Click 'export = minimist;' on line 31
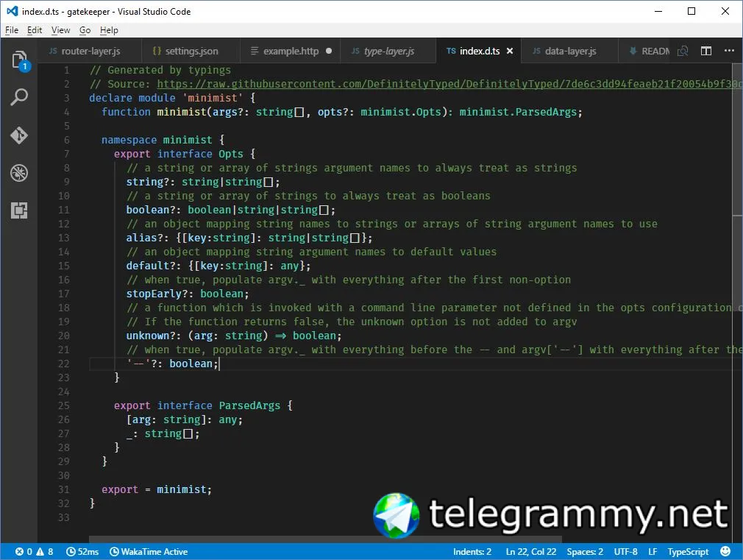The image size is (743, 560). 157,489
